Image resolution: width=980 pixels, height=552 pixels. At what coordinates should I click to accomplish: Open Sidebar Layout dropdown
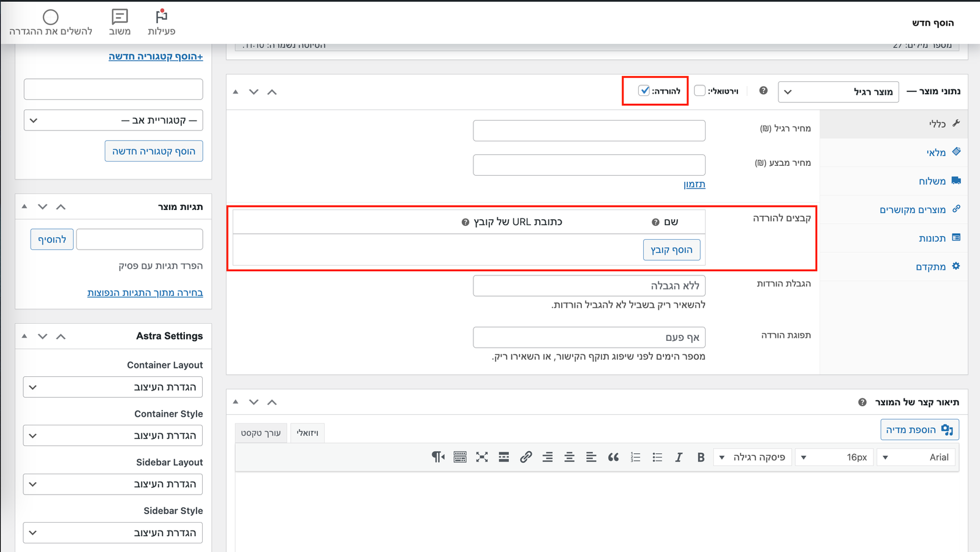click(113, 484)
